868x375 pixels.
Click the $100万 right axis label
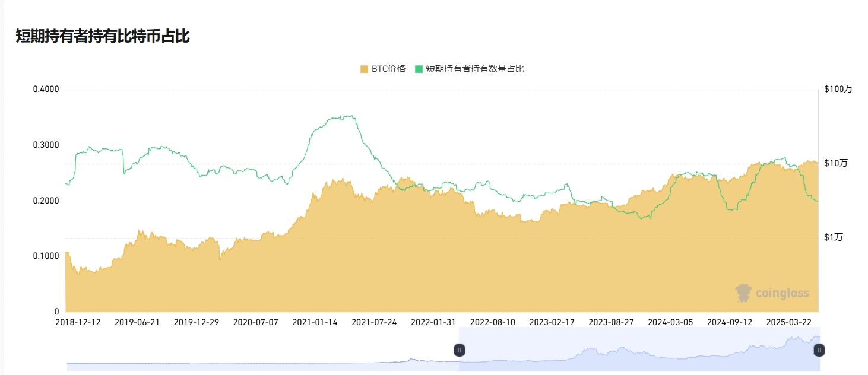tap(838, 90)
